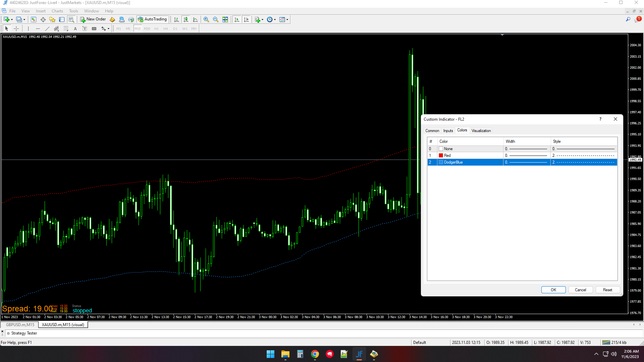This screenshot has height=362, width=644.
Task: Zoom out of the chart
Action: click(x=216, y=19)
